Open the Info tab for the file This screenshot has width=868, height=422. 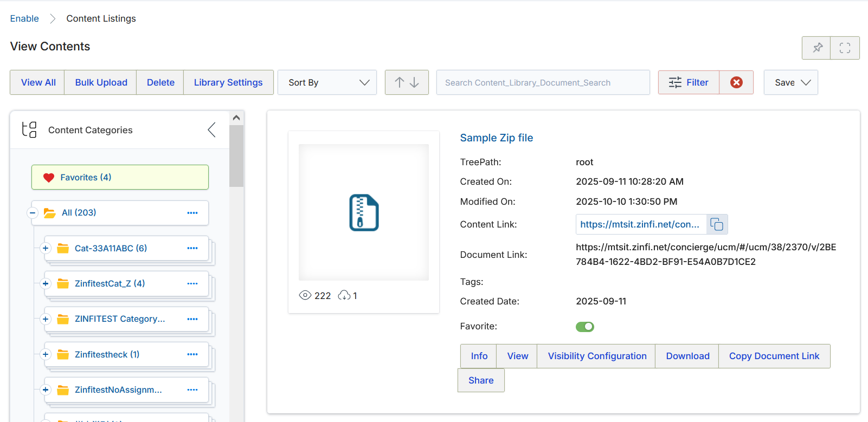click(x=479, y=356)
